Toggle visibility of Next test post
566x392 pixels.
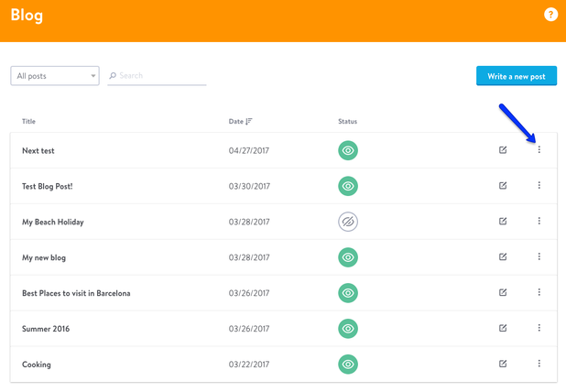coord(348,150)
